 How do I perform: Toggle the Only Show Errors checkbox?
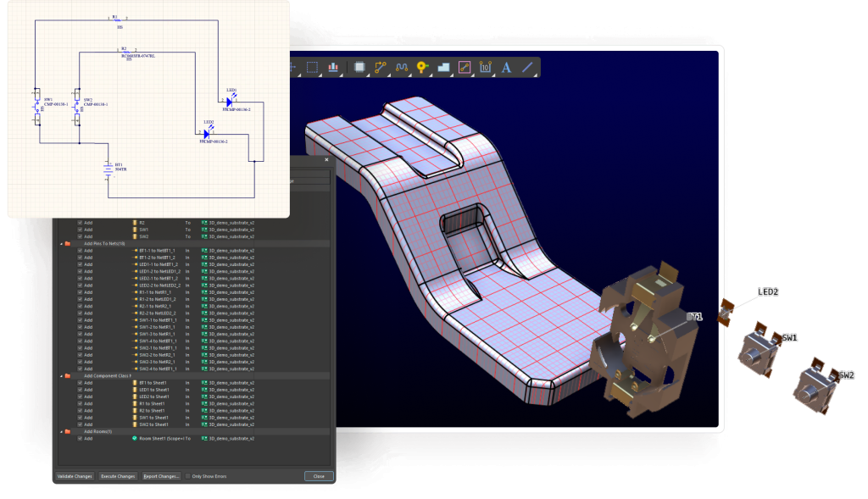(x=188, y=476)
